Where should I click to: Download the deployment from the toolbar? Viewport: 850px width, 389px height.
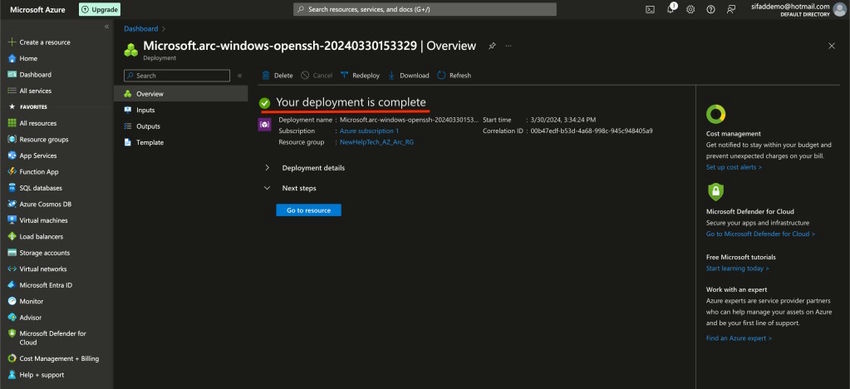click(x=408, y=76)
